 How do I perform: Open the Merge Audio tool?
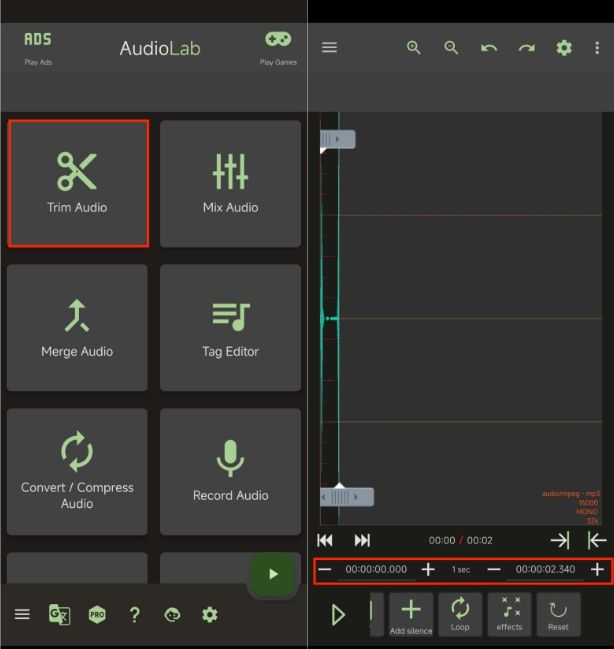point(77,327)
